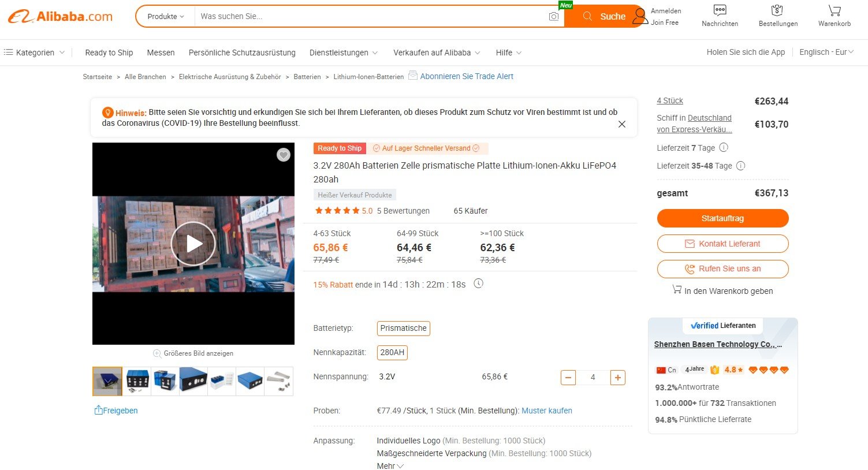This screenshot has height=470, width=868.
Task: Click Rufen Sie uns an button
Action: (x=722, y=269)
